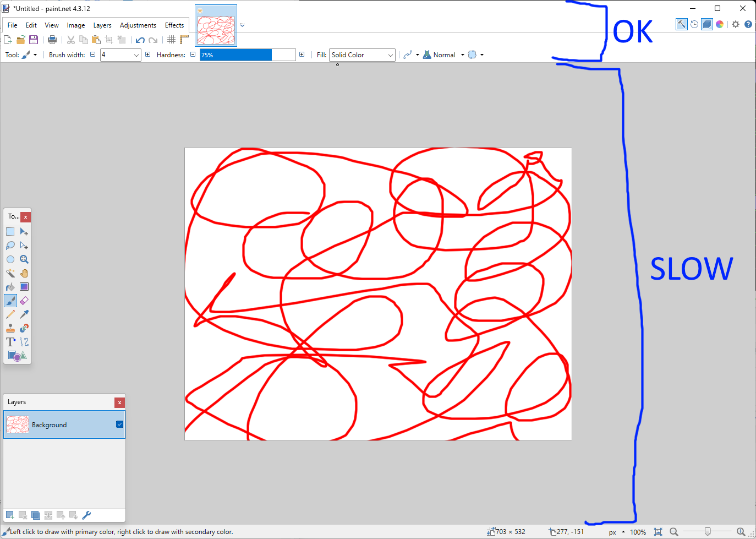Image resolution: width=756 pixels, height=539 pixels.
Task: Select the Shapes tool
Action: [17, 356]
